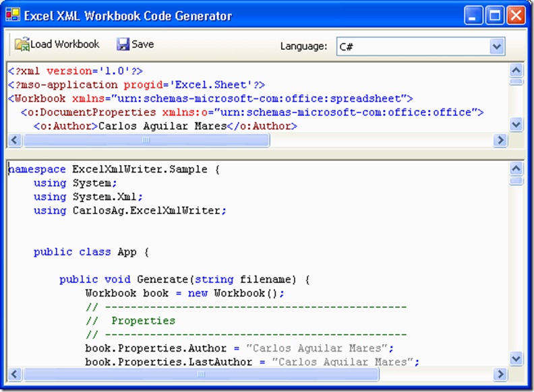This screenshot has height=392, width=534.
Task: Click the "// Properties" comment line
Action: click(130, 321)
